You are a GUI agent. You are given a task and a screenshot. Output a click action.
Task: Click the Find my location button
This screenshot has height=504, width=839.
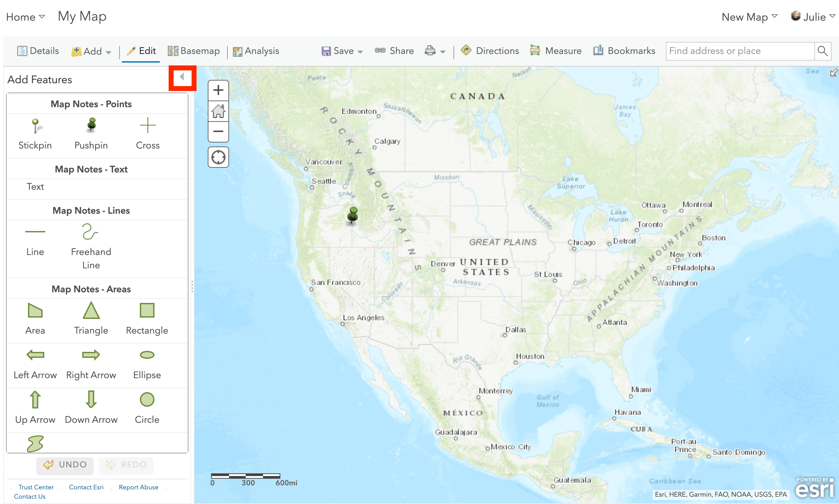(x=218, y=157)
